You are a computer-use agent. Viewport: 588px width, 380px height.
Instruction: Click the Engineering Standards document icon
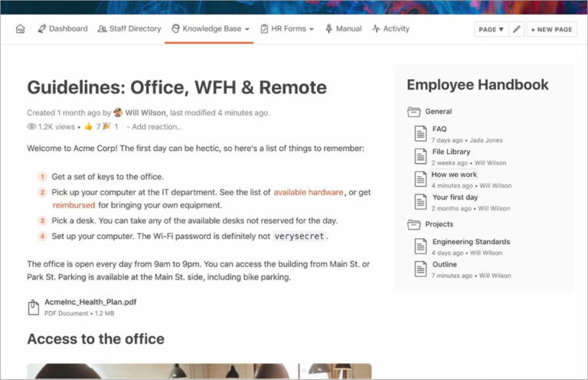(420, 247)
